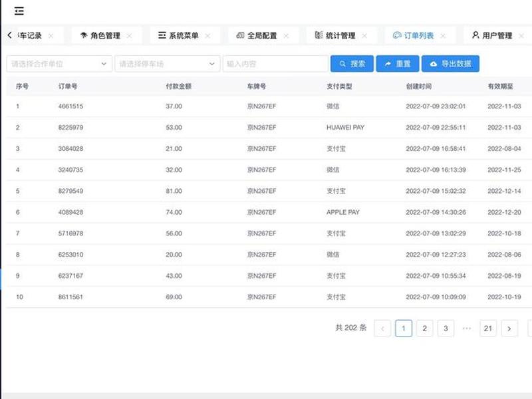The height and width of the screenshot is (399, 532).
Task: Select order number 3084028
Action: pos(70,148)
